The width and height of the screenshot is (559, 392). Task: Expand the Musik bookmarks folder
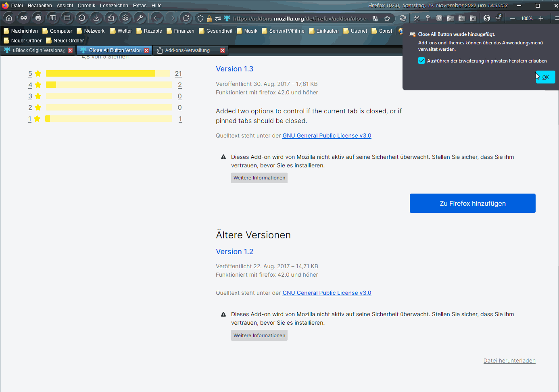tap(247, 31)
